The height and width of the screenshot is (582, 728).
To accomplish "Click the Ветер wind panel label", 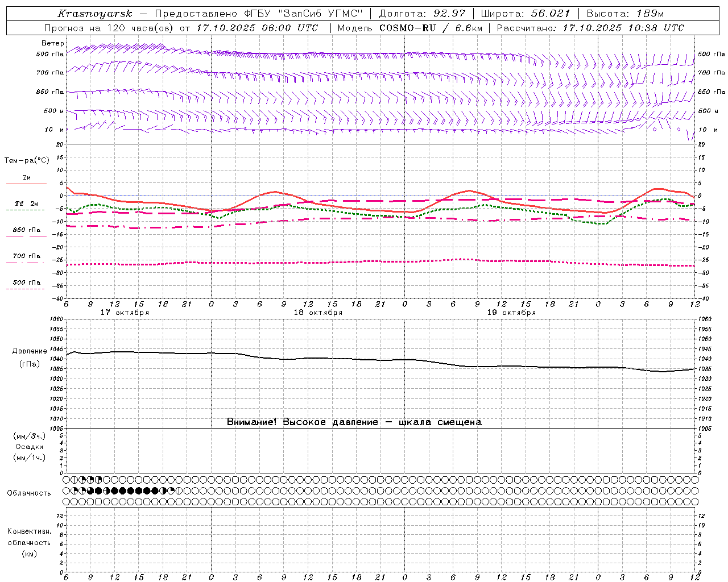I will coord(53,43).
